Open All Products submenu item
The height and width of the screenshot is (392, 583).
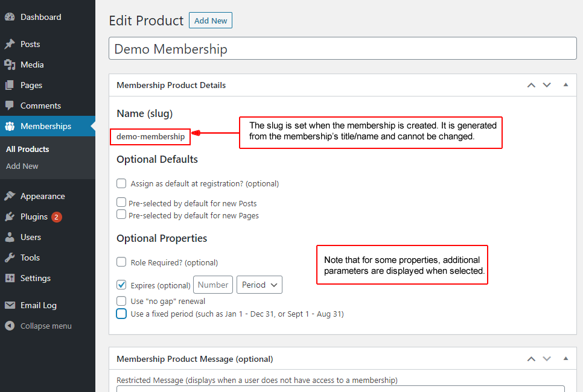28,149
